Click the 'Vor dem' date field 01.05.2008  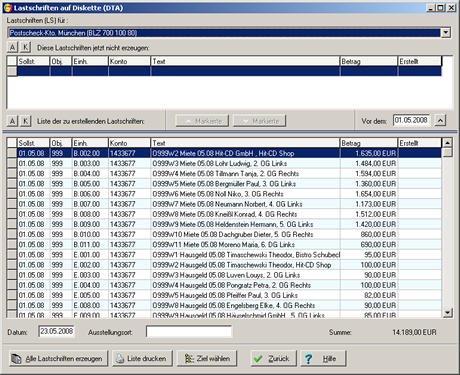(411, 120)
